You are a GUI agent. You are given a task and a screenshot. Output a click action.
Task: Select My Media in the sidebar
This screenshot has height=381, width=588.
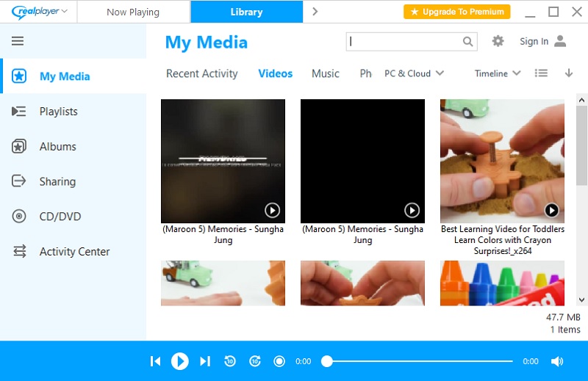[x=73, y=76]
